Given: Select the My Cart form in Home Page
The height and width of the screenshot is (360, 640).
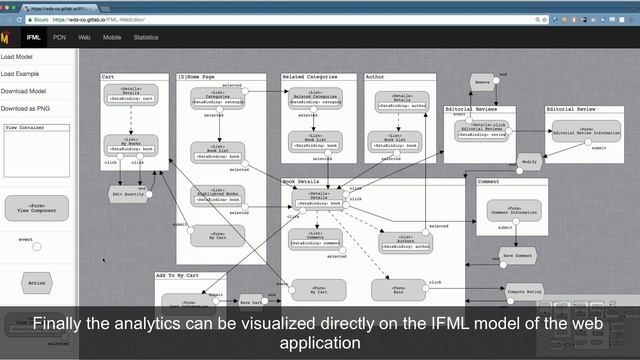Looking at the screenshot, I should (218, 236).
